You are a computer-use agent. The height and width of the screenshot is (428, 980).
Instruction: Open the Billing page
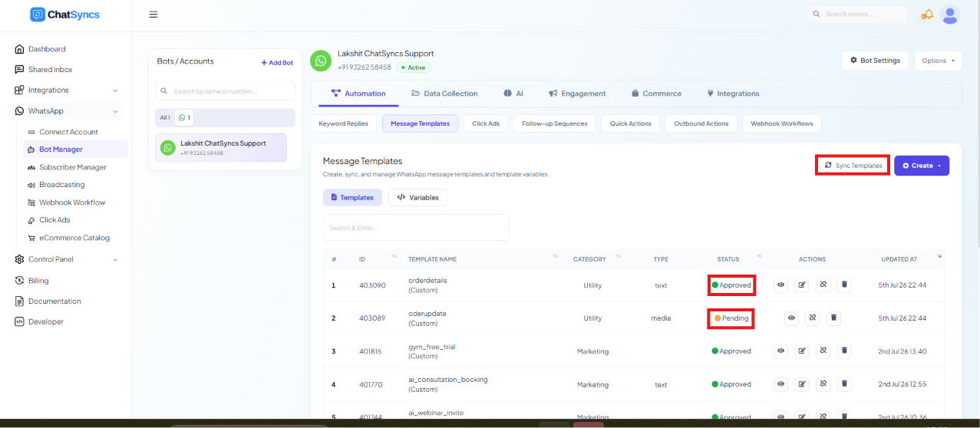tap(38, 281)
